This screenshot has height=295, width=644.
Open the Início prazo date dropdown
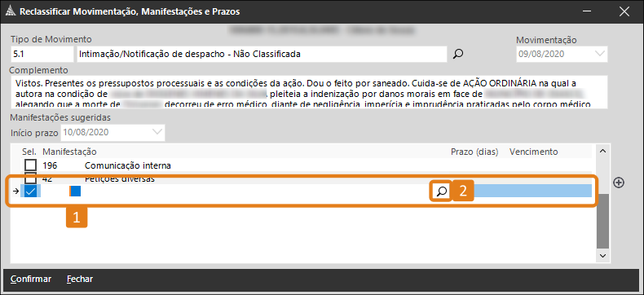[157, 132]
